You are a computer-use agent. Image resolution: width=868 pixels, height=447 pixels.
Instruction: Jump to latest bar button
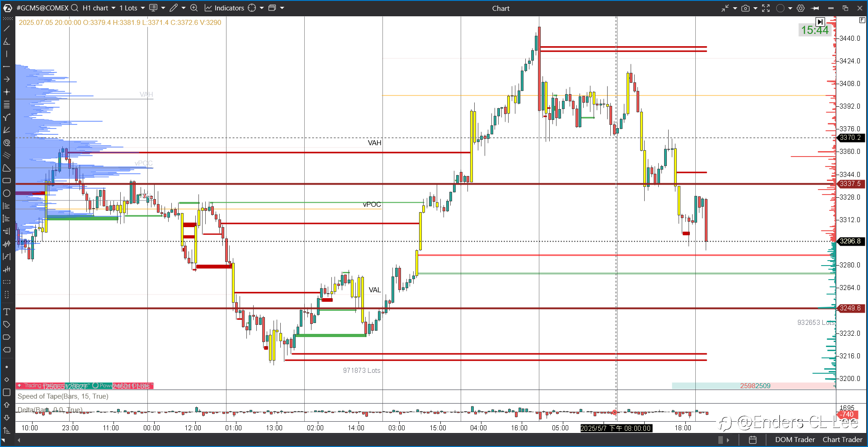(820, 21)
